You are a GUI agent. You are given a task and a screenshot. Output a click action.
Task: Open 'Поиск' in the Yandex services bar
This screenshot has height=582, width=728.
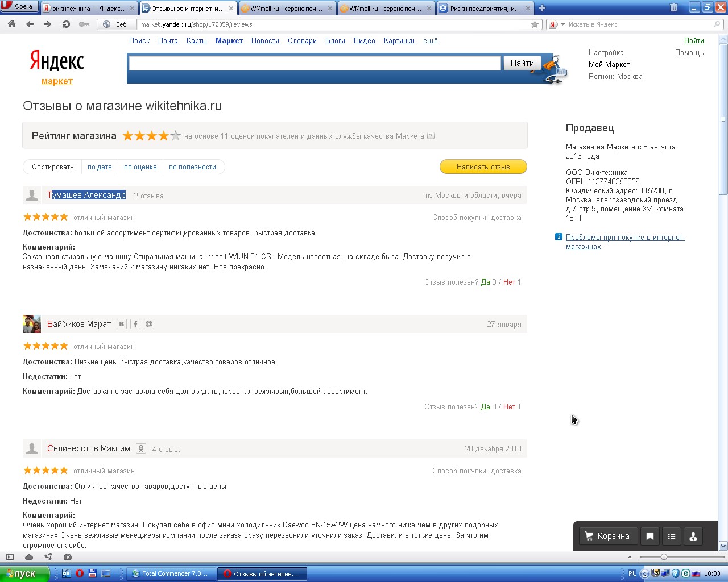point(139,41)
